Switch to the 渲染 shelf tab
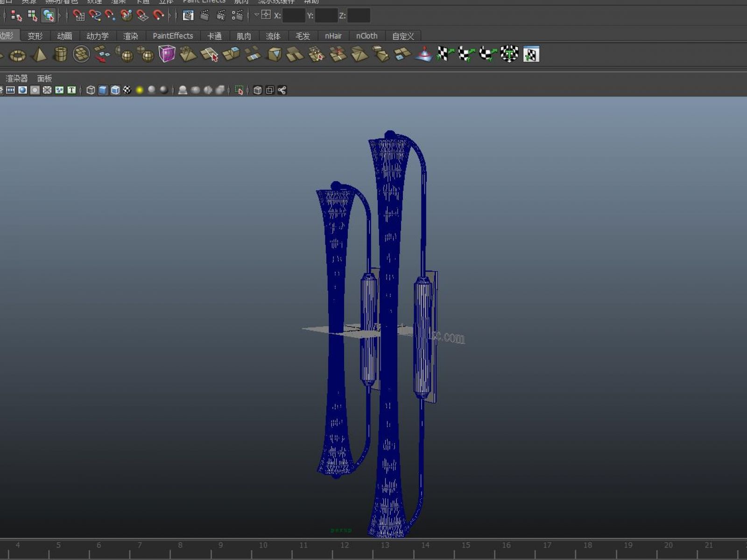 (x=131, y=36)
